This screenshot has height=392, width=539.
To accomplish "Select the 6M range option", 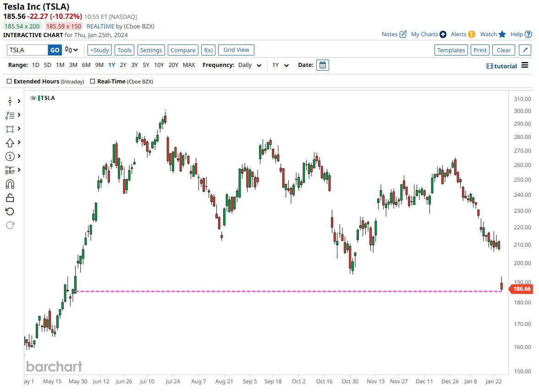I will pyautogui.click(x=86, y=65).
